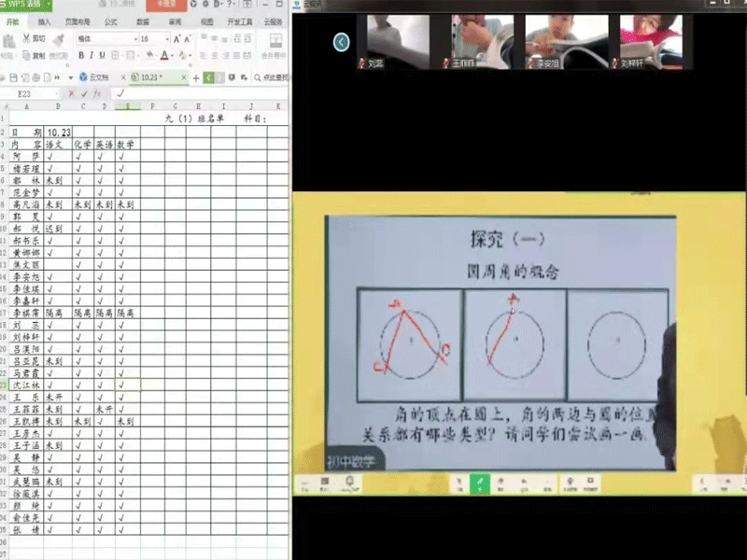Click the round back arrow in video window
This screenshot has width=747, height=560.
click(341, 42)
